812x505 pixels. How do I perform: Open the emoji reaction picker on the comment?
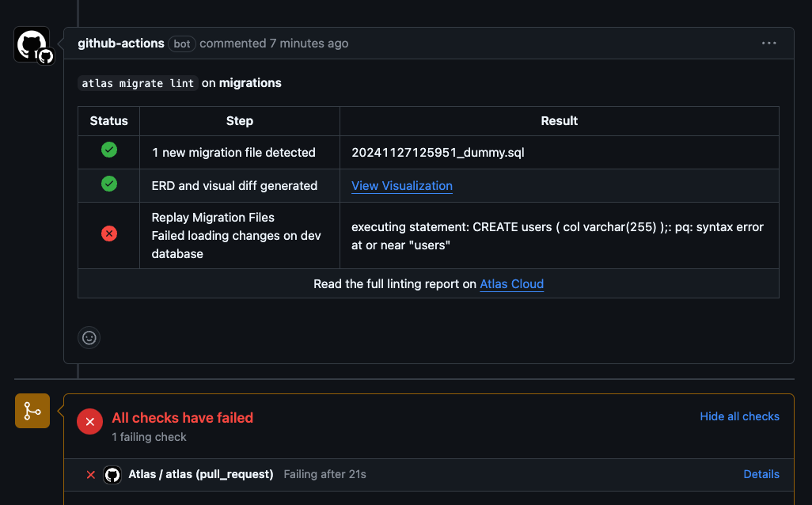tap(89, 338)
